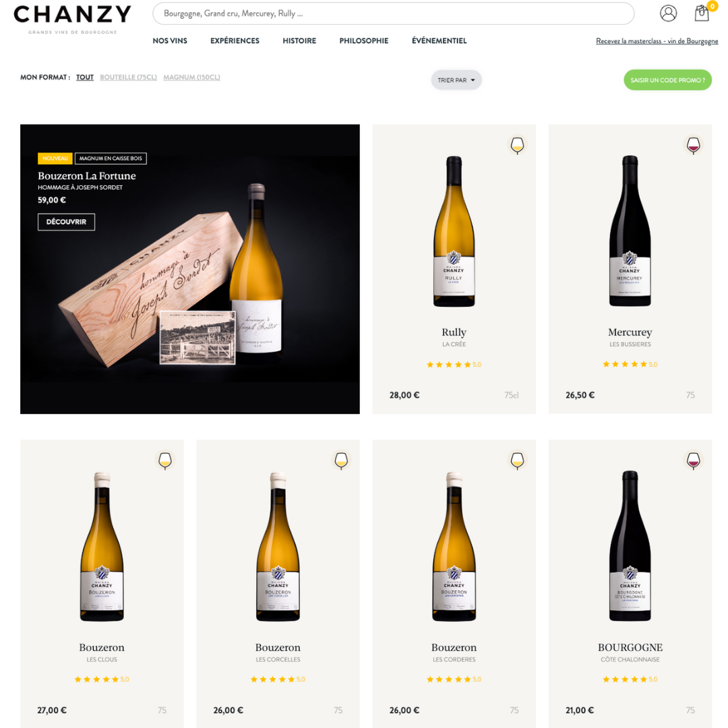Filter by Bouteille (75cl) format
Screen dimensions: 728x728
[128, 77]
